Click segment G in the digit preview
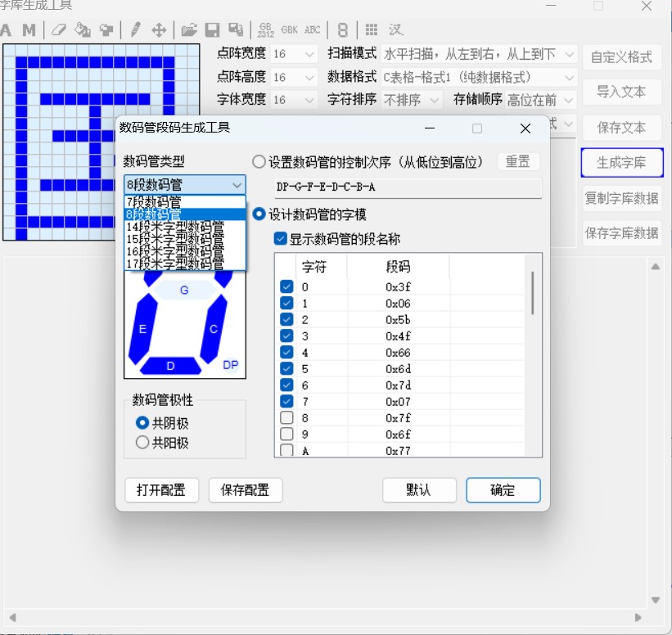The image size is (672, 635). coord(184,290)
